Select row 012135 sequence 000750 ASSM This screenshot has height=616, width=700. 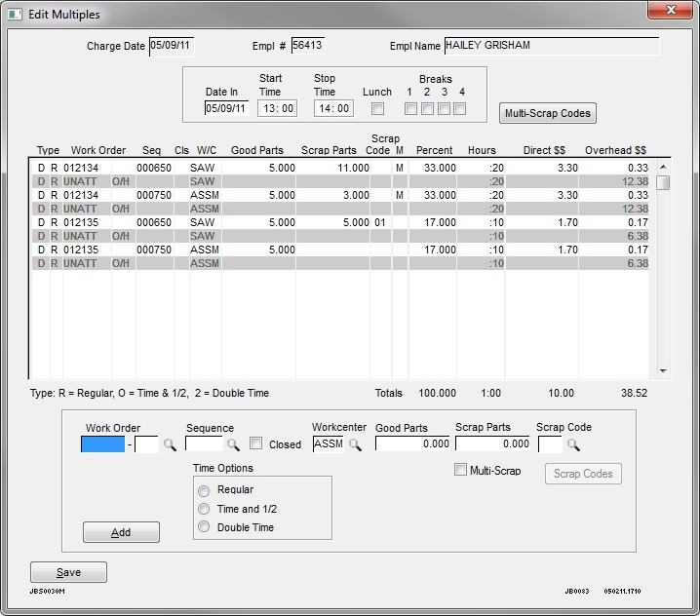(x=340, y=250)
